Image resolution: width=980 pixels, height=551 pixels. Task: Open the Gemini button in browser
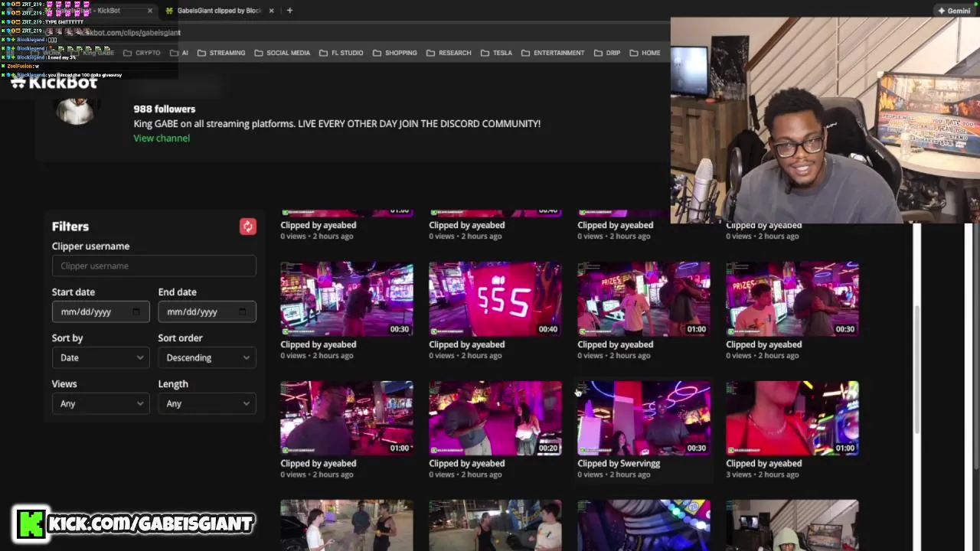[954, 11]
